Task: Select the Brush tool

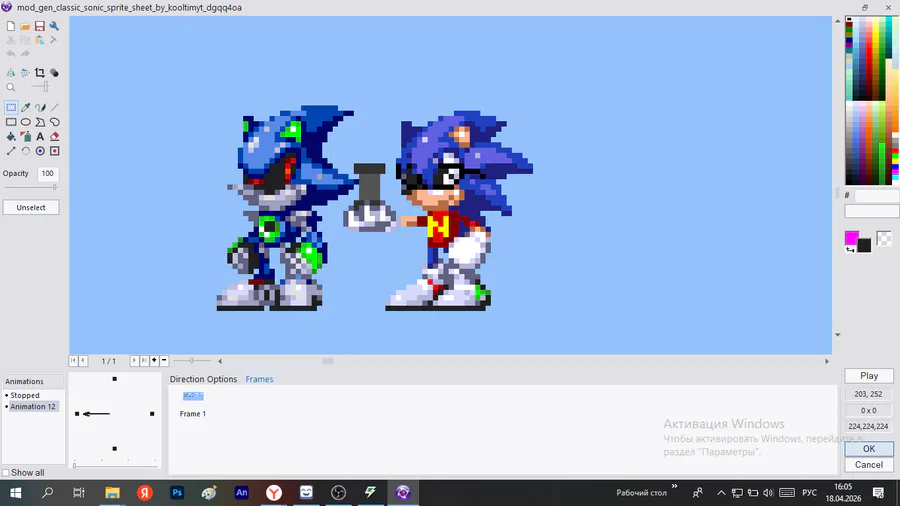Action: (40, 107)
